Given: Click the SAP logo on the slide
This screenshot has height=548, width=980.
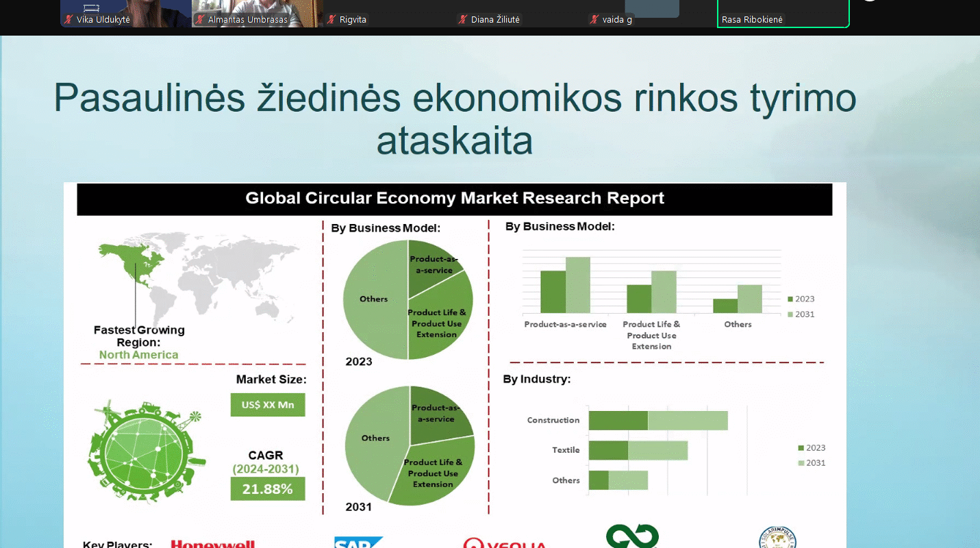Looking at the screenshot, I should 357,541.
